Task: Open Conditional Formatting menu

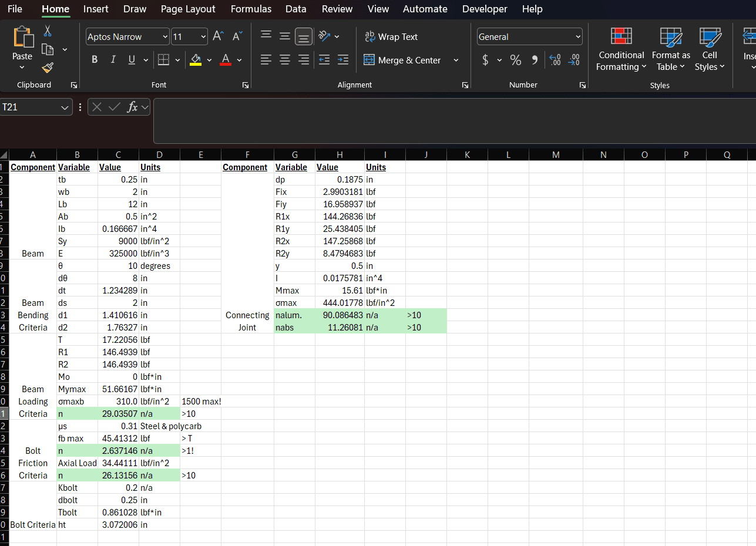Action: point(621,49)
